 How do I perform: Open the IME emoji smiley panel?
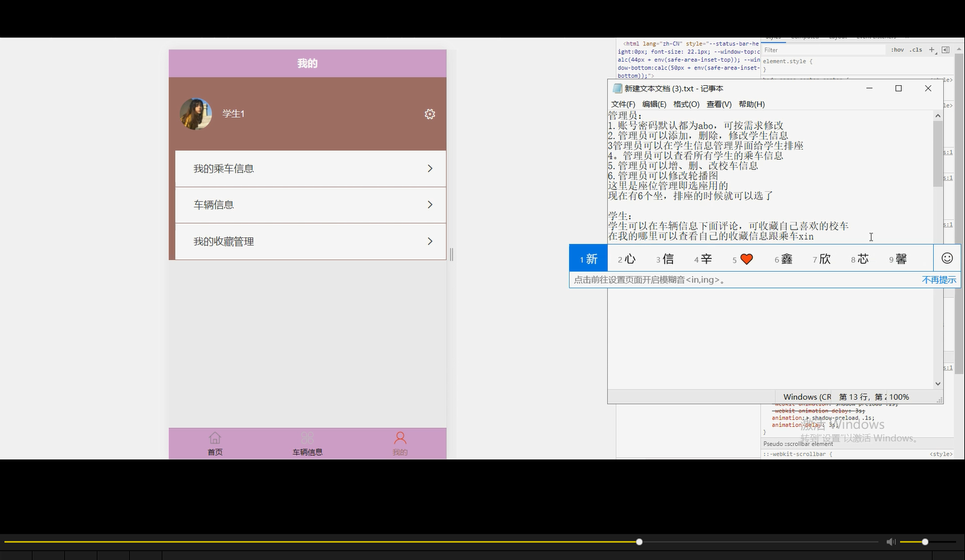click(947, 258)
